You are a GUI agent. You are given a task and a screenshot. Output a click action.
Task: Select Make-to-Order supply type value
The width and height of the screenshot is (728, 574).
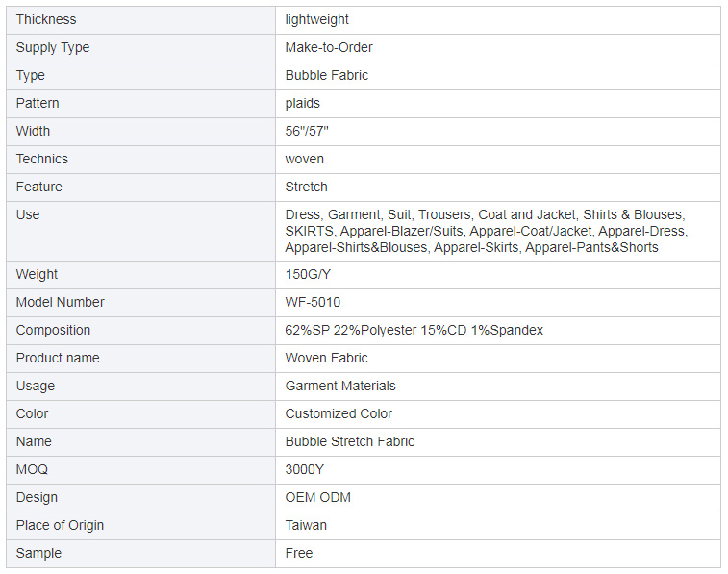point(329,47)
